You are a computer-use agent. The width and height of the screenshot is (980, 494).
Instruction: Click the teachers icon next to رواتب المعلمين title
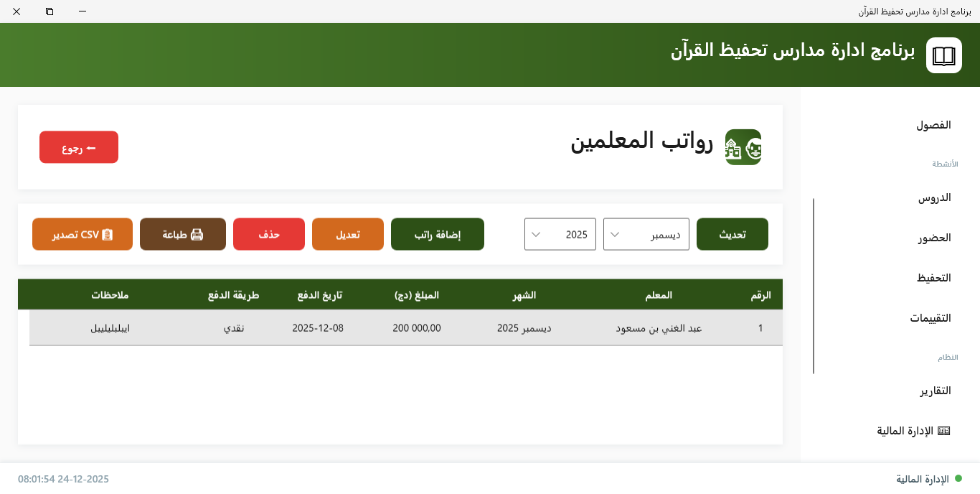tap(743, 146)
